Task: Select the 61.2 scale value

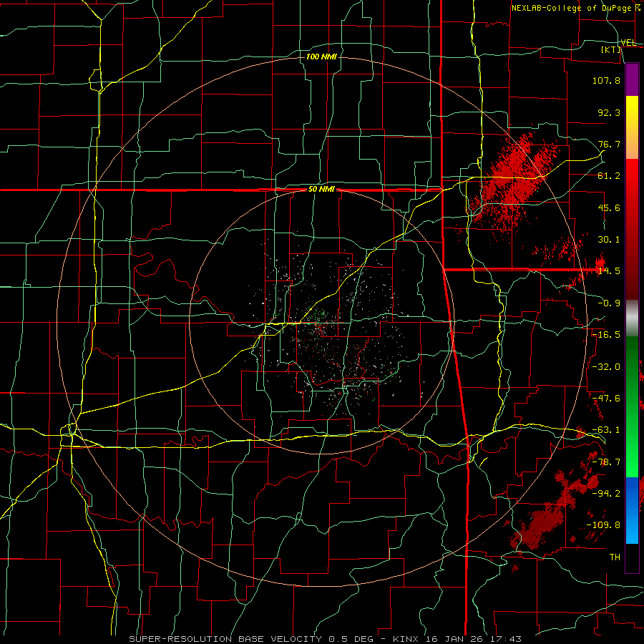Action: pyautogui.click(x=609, y=176)
